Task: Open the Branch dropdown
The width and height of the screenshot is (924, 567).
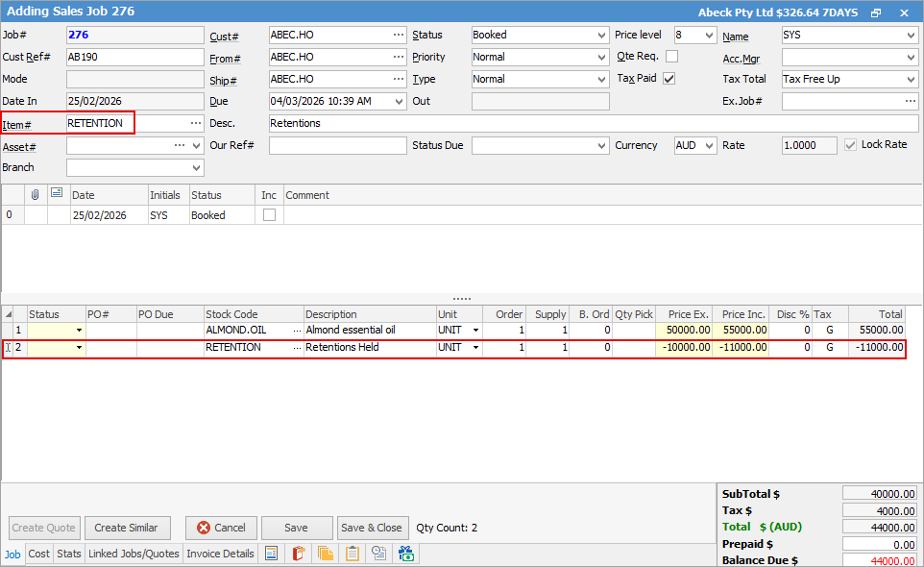Action: [197, 168]
